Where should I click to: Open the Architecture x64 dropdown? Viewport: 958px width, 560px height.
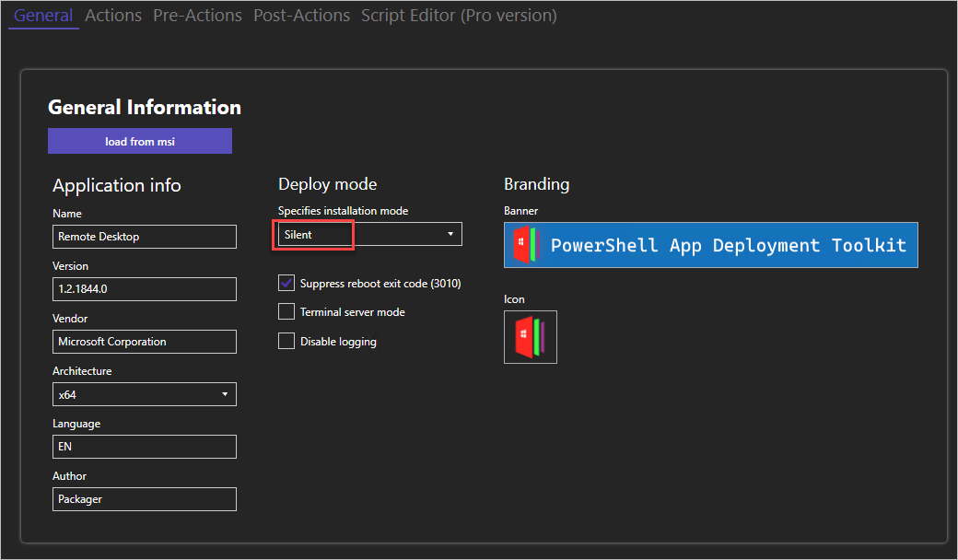tap(145, 394)
